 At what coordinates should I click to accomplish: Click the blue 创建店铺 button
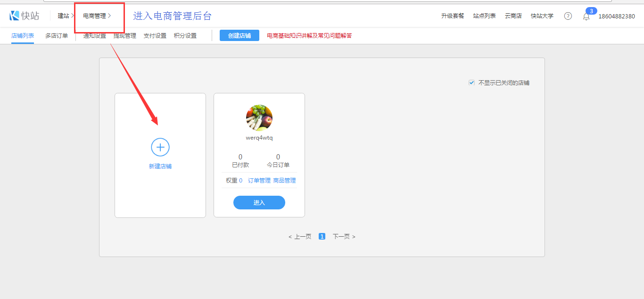point(239,35)
